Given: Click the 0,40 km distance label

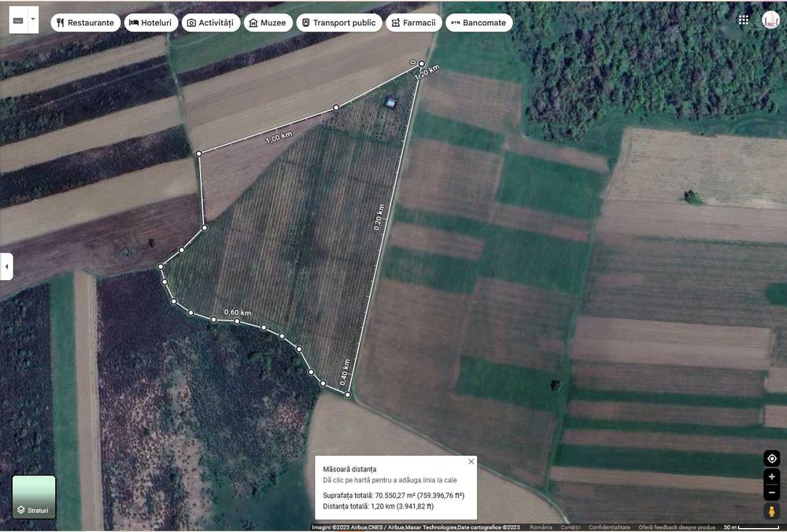Looking at the screenshot, I should click(345, 372).
